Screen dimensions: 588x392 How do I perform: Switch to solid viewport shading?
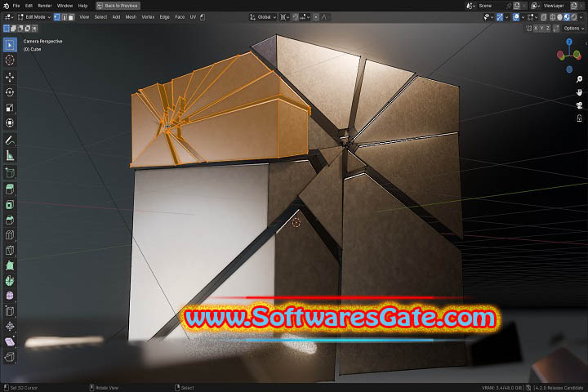[559, 17]
